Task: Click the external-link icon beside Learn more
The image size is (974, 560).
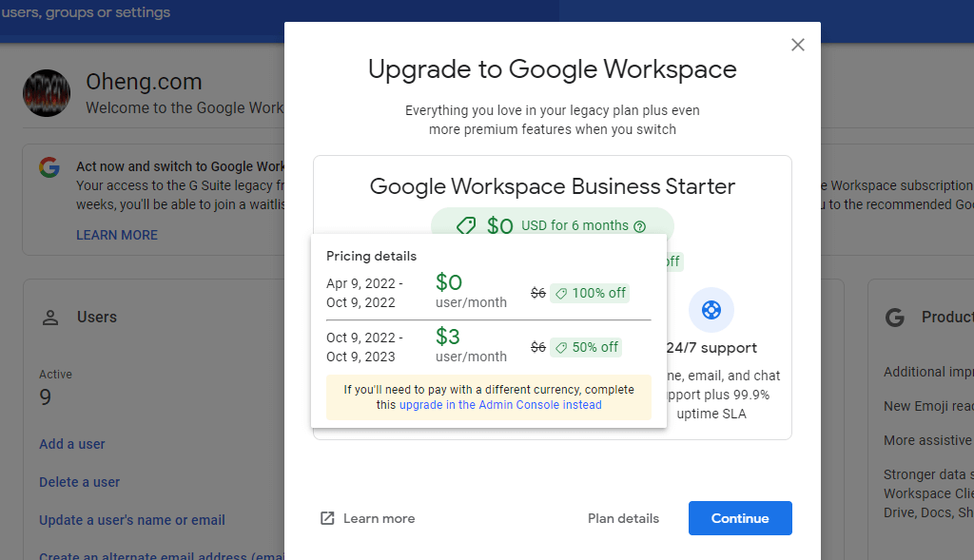Action: pyautogui.click(x=327, y=518)
